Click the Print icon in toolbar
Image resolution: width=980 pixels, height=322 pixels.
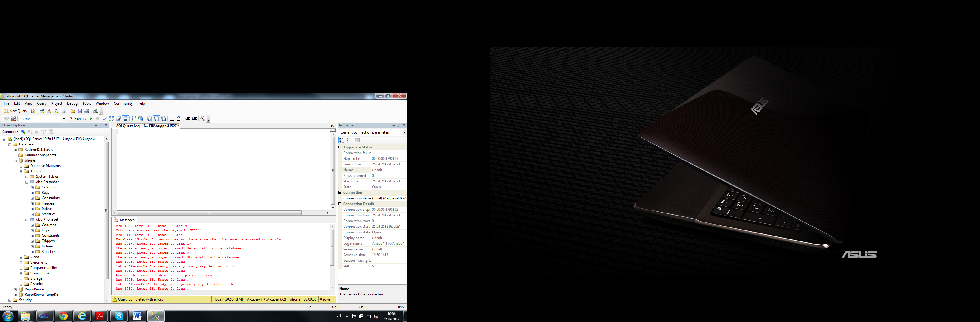click(x=87, y=111)
